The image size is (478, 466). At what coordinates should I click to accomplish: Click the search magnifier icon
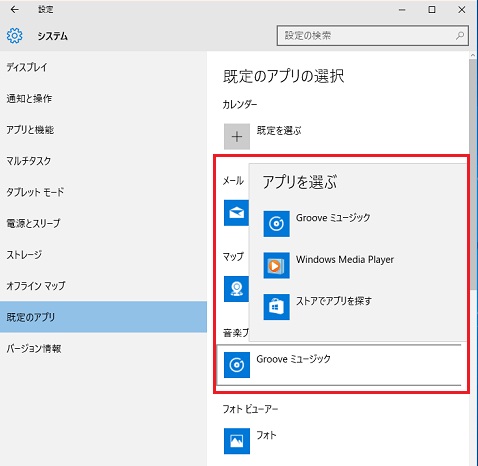point(460,35)
